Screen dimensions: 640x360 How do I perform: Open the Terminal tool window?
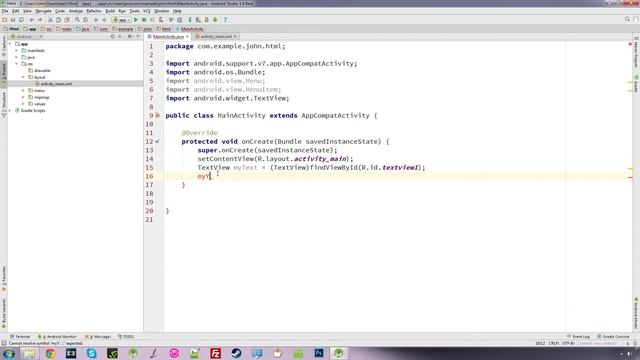click(20, 337)
